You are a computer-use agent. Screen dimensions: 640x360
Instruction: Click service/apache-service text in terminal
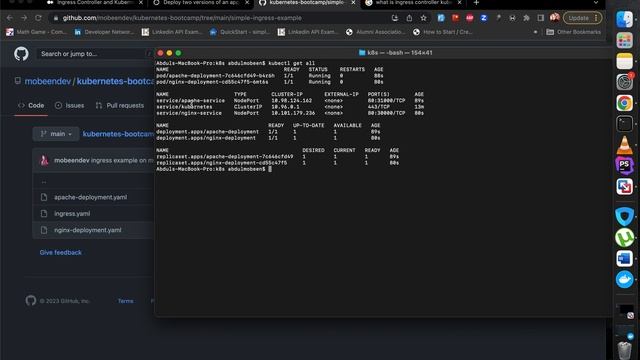190,100
